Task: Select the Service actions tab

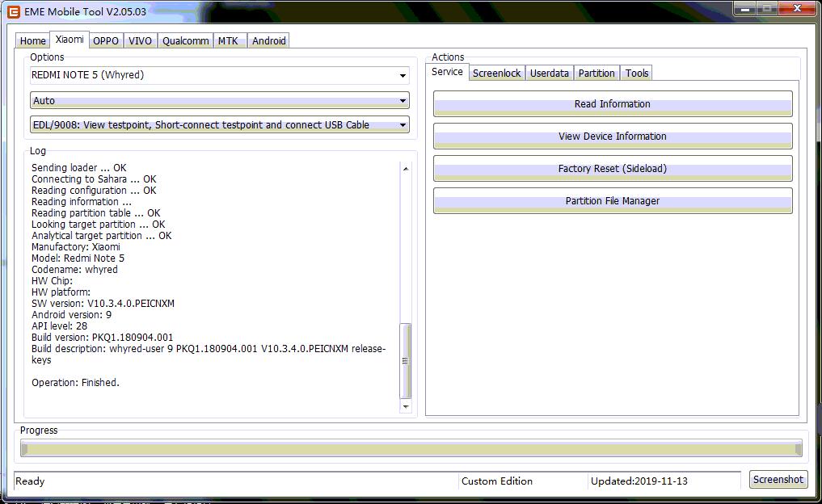Action: (x=447, y=72)
